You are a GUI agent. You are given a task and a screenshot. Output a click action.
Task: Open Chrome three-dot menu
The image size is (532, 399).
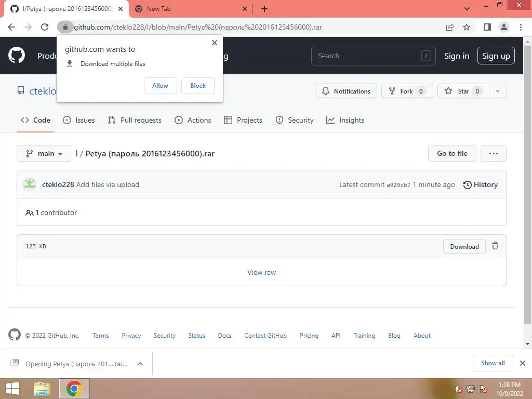click(521, 27)
